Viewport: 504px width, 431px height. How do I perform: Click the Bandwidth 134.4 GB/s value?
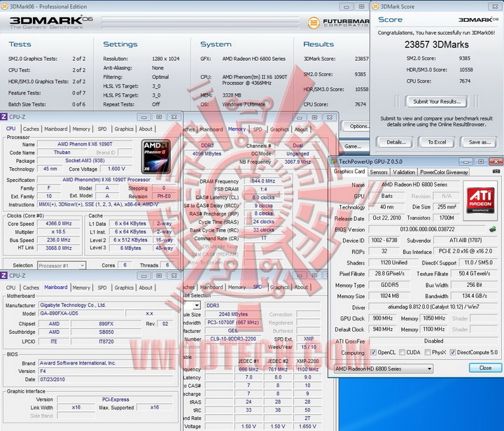475,296
